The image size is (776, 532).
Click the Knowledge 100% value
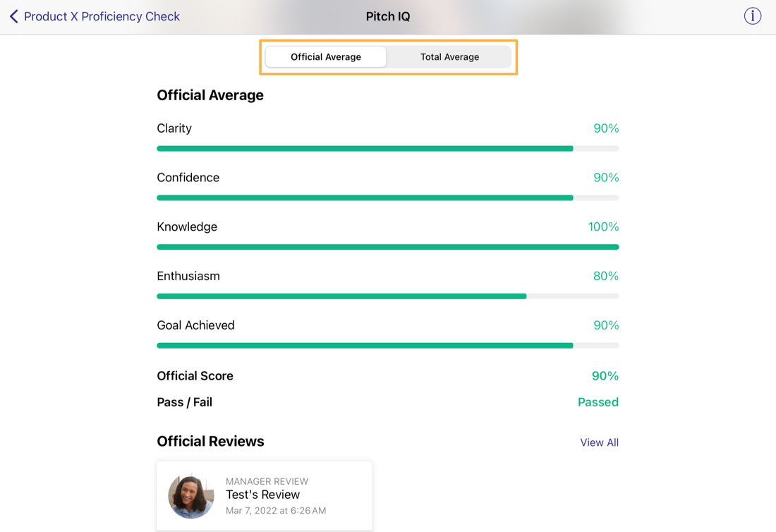[603, 226]
